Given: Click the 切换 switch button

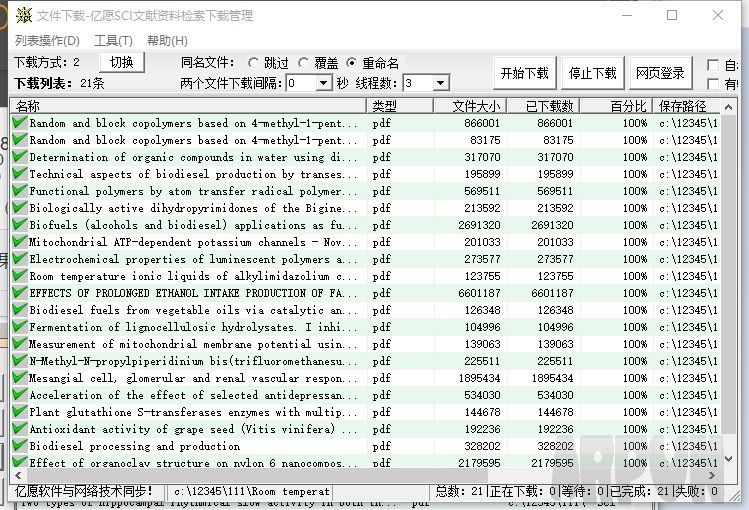Looking at the screenshot, I should [122, 62].
